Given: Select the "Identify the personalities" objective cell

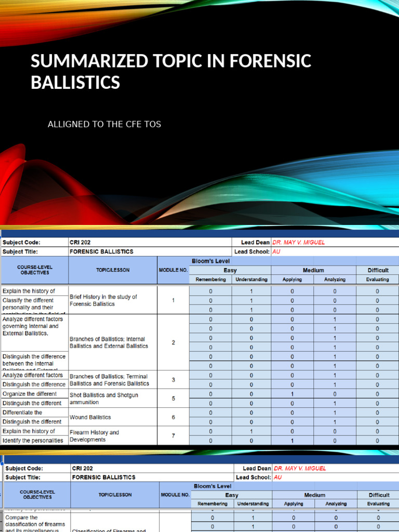Looking at the screenshot, I should (x=35, y=441).
